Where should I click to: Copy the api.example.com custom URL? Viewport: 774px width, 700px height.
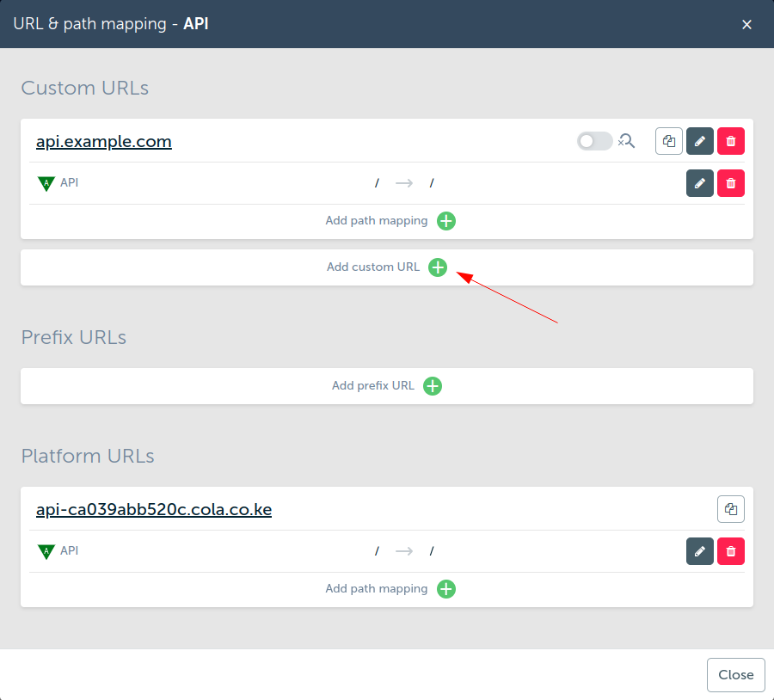669,141
